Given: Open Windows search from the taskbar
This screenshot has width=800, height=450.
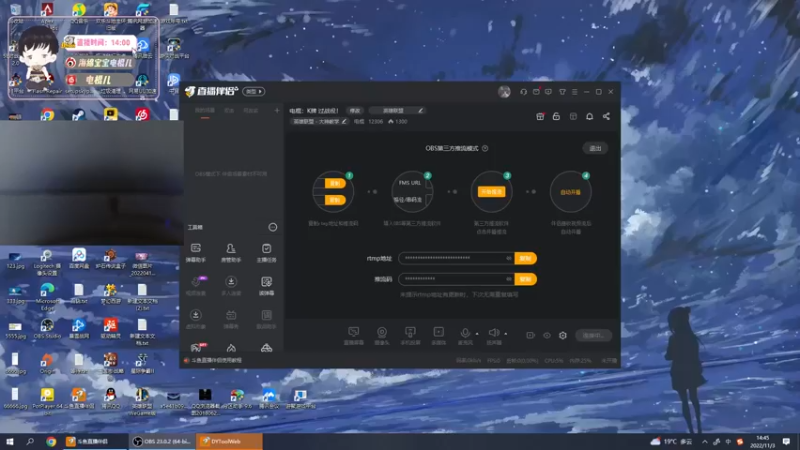Looking at the screenshot, I should click(30, 442).
